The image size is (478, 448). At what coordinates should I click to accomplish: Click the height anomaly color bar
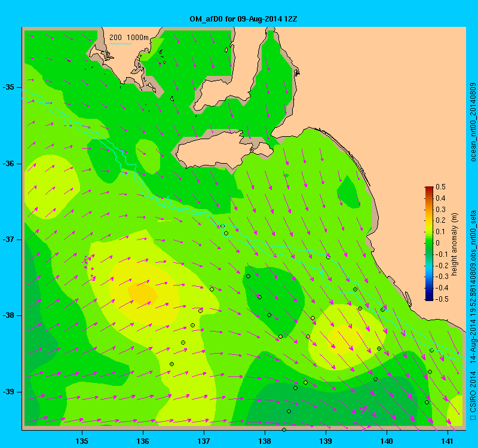pyautogui.click(x=429, y=243)
